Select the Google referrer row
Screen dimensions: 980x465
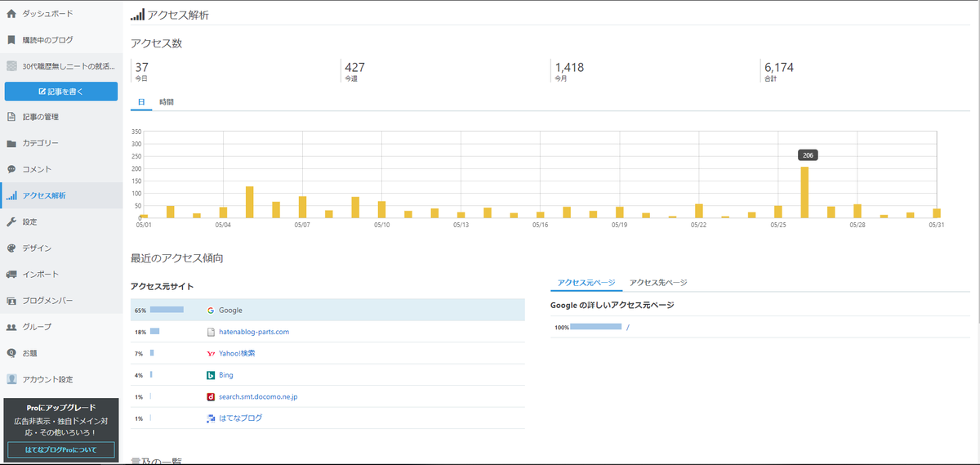click(327, 311)
